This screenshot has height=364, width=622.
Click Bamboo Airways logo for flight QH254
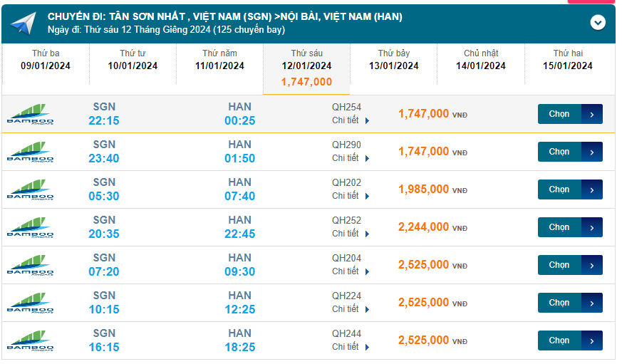point(30,114)
